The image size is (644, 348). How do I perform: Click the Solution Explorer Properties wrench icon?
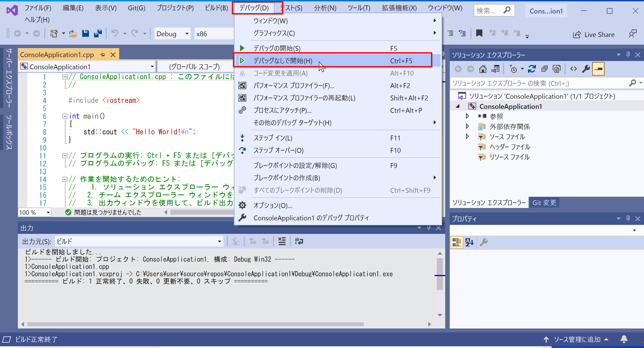click(586, 69)
